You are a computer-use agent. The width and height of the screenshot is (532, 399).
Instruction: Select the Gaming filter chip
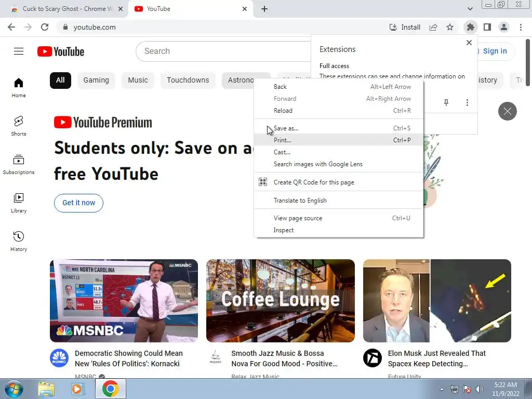96,81
